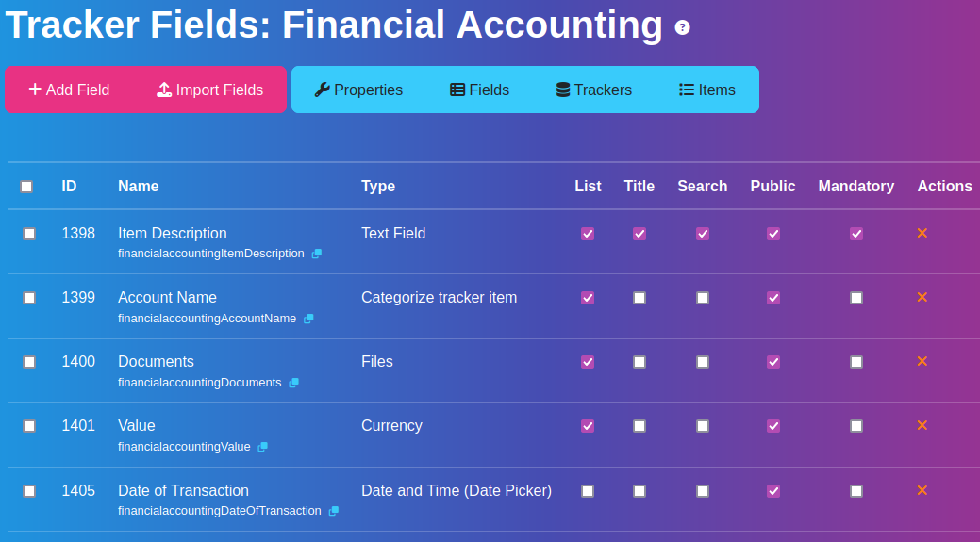Viewport: 980px width, 542px height.
Task: Remove the Value field using X icon
Action: 922,425
